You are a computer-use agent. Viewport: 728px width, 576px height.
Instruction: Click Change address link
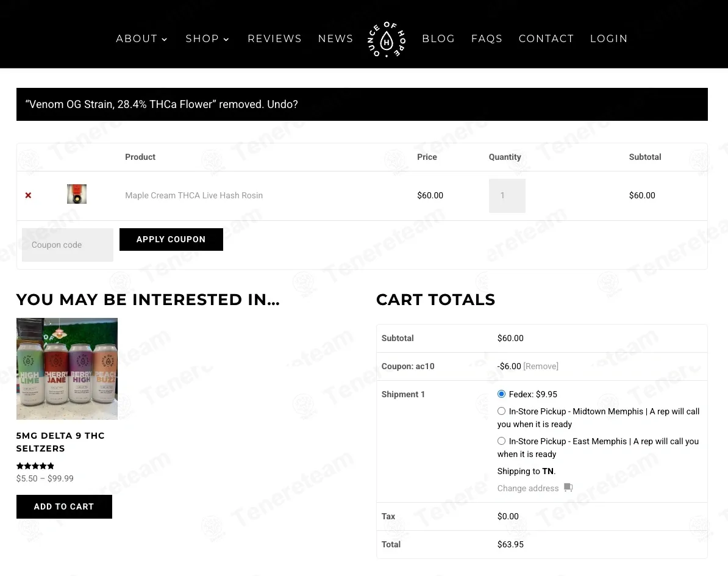(x=528, y=488)
